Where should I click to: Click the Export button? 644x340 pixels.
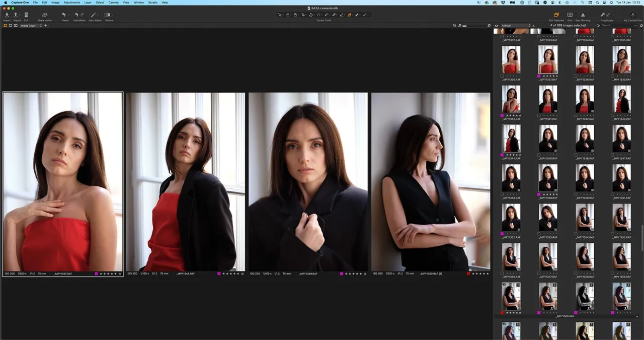(16, 14)
